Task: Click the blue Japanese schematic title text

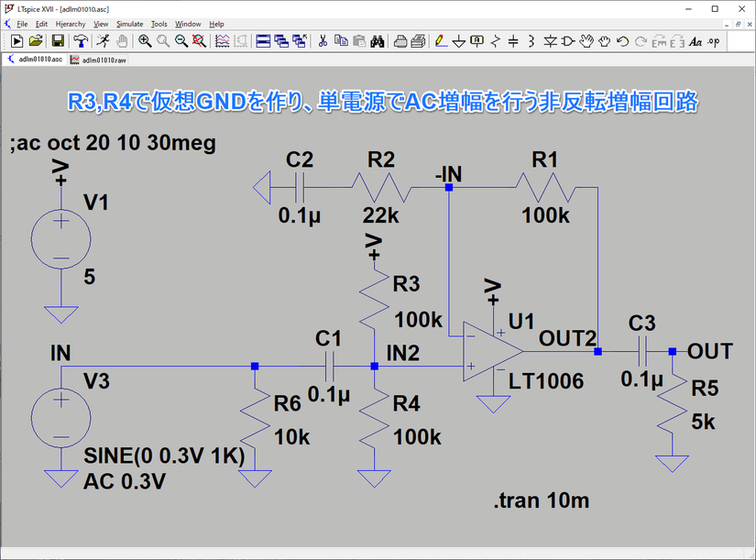Action: [x=382, y=102]
